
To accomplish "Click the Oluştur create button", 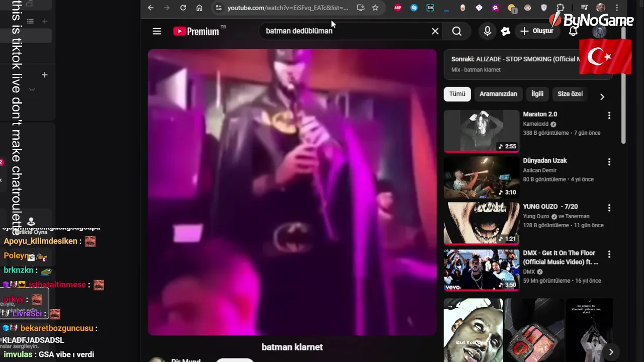I will point(536,31).
